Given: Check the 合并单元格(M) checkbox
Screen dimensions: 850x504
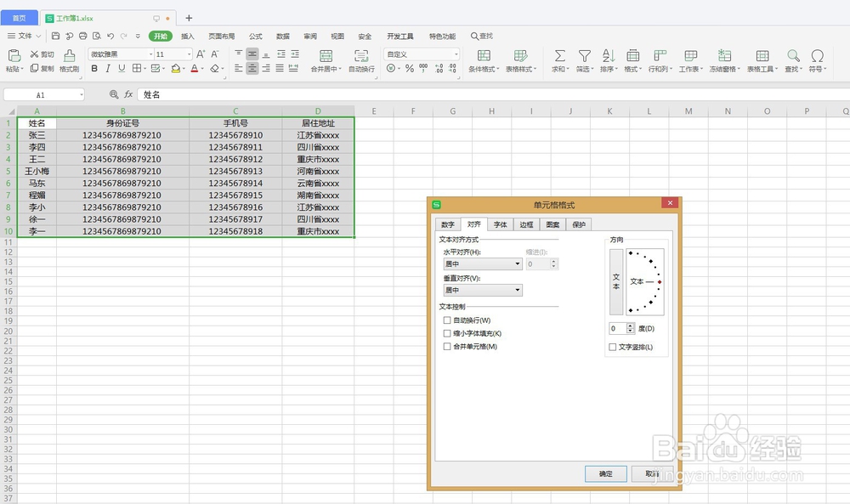Looking at the screenshot, I should [x=447, y=346].
